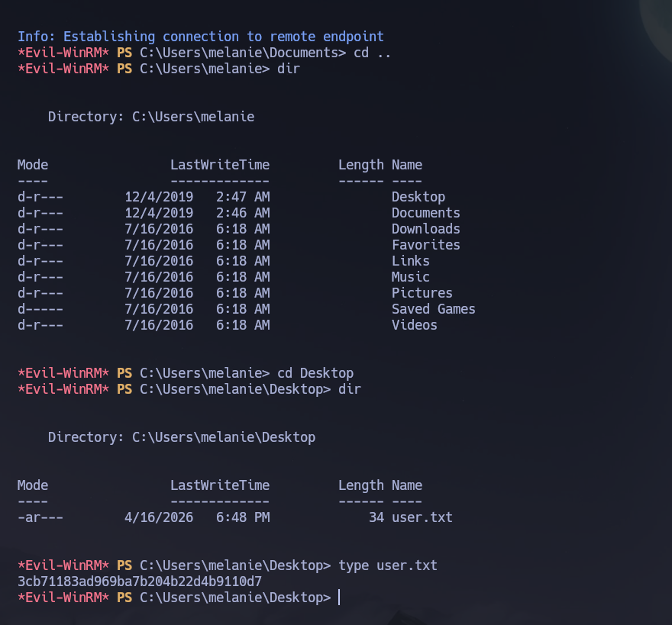Select the Links directory entry
The width and height of the screenshot is (672, 625).
[x=410, y=260]
